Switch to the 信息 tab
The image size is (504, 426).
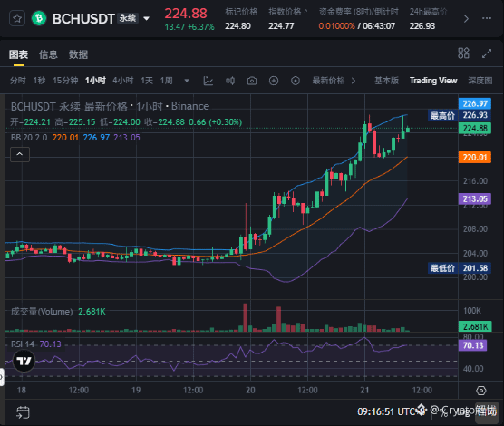48,54
